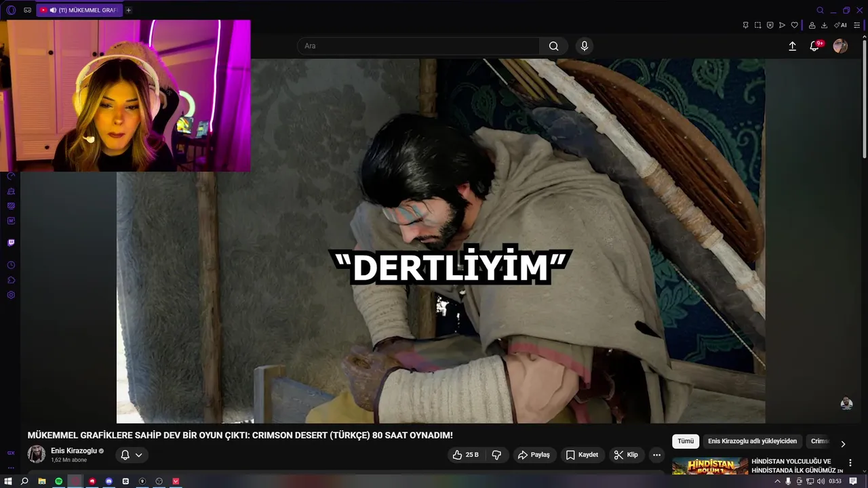The height and width of the screenshot is (488, 868).
Task: Open Windows Start menu
Action: point(8,481)
